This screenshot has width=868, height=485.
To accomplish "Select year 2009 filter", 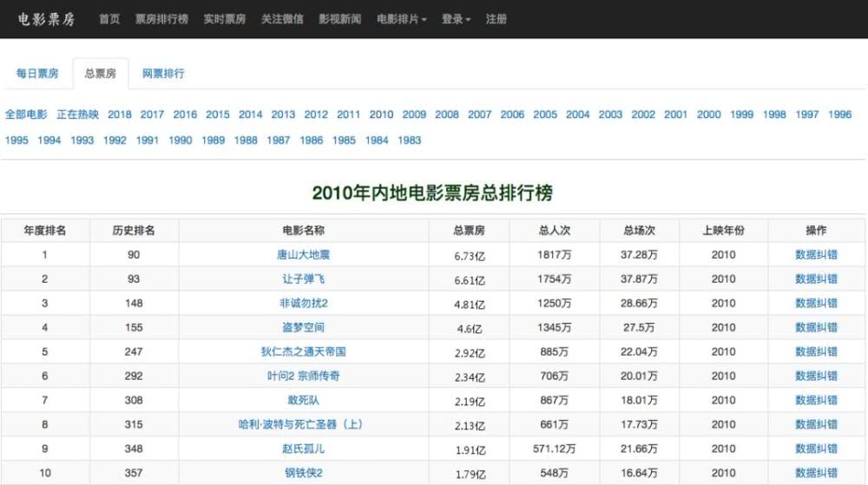I will click(414, 114).
